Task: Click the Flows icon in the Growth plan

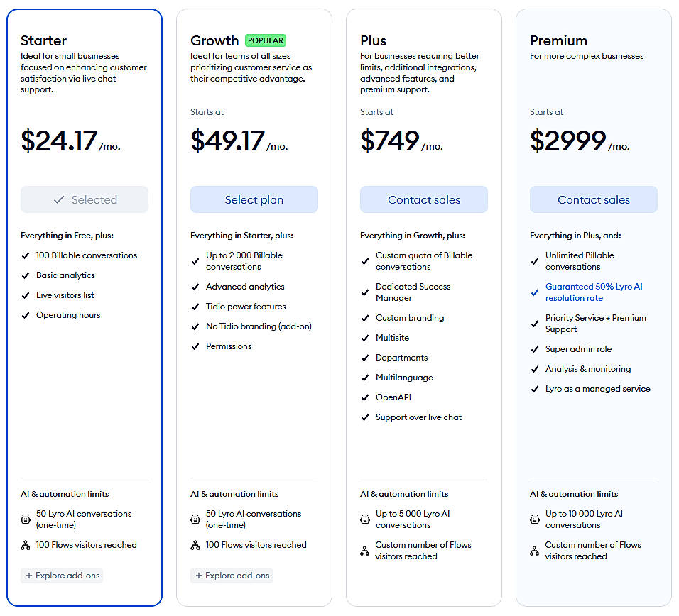Action: pos(195,545)
